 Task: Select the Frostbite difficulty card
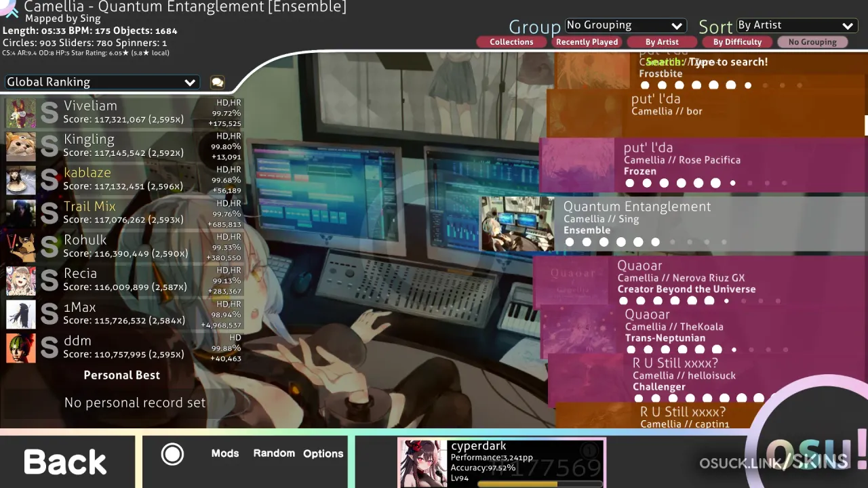pos(711,70)
